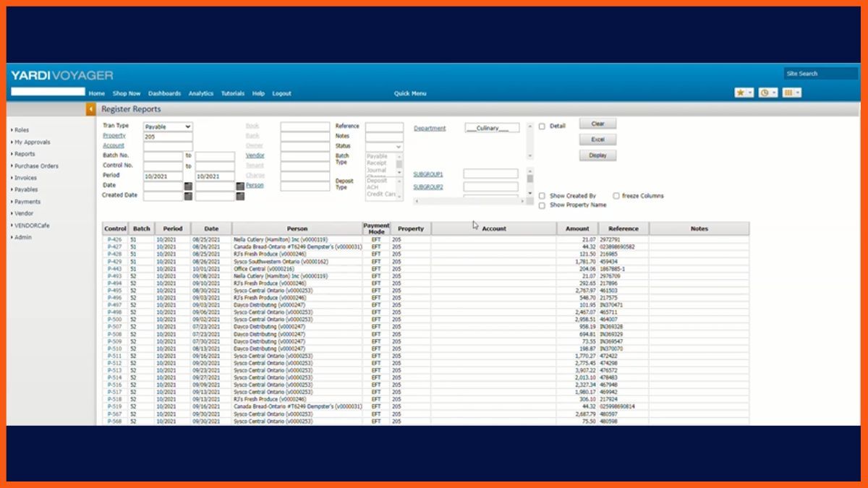Click the Excel export button

[x=597, y=140]
